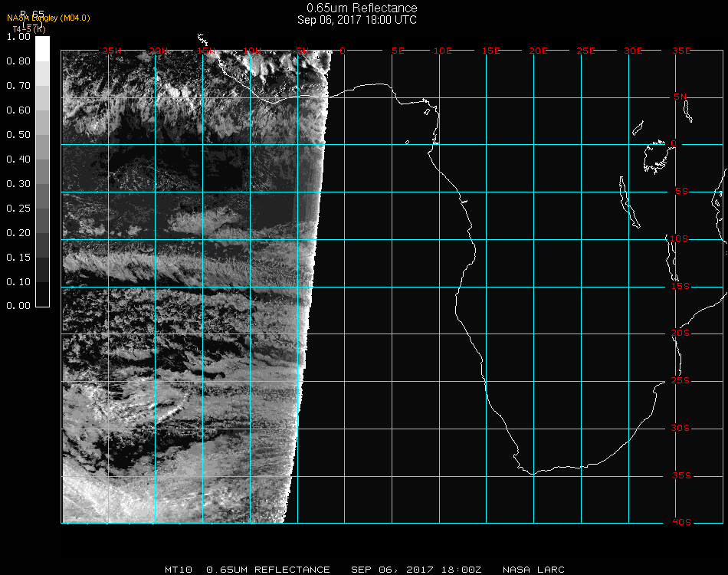Image resolution: width=728 pixels, height=575 pixels.
Task: Click the 5W longitude label
Action: [x=302, y=51]
